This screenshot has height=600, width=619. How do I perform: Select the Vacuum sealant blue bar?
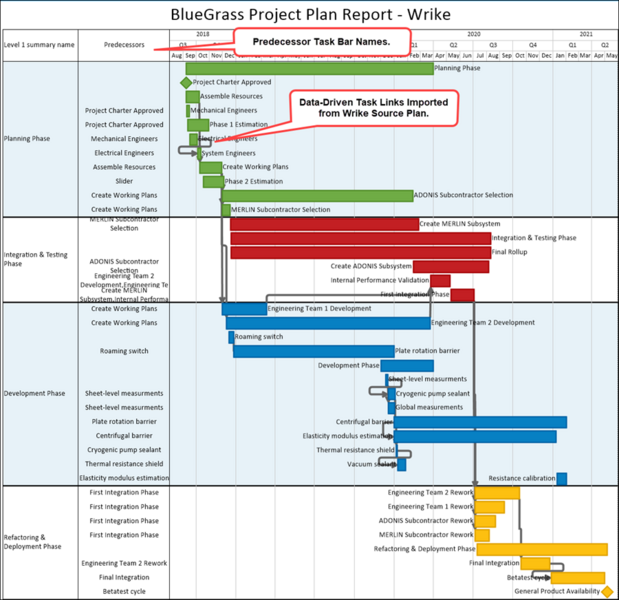pyautogui.click(x=402, y=465)
